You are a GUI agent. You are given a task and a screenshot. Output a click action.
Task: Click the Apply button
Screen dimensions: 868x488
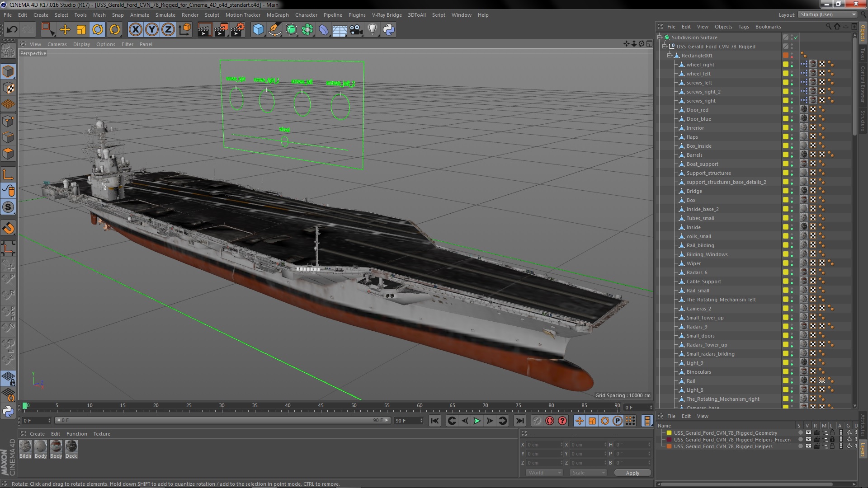tap(632, 473)
